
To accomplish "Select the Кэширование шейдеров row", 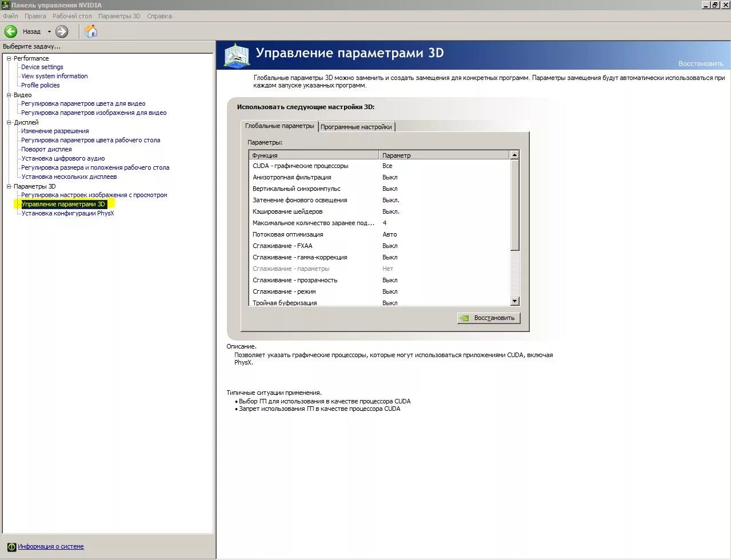I will (380, 211).
